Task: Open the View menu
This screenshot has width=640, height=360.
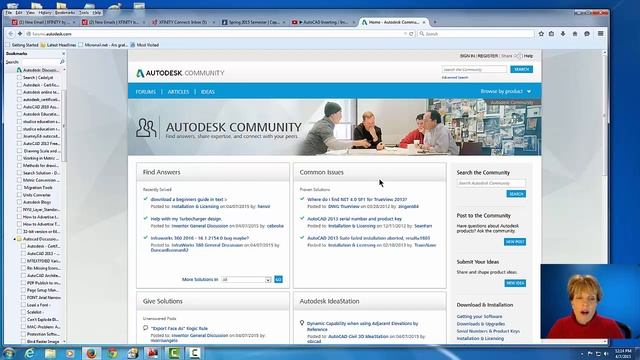Action: 30,13
